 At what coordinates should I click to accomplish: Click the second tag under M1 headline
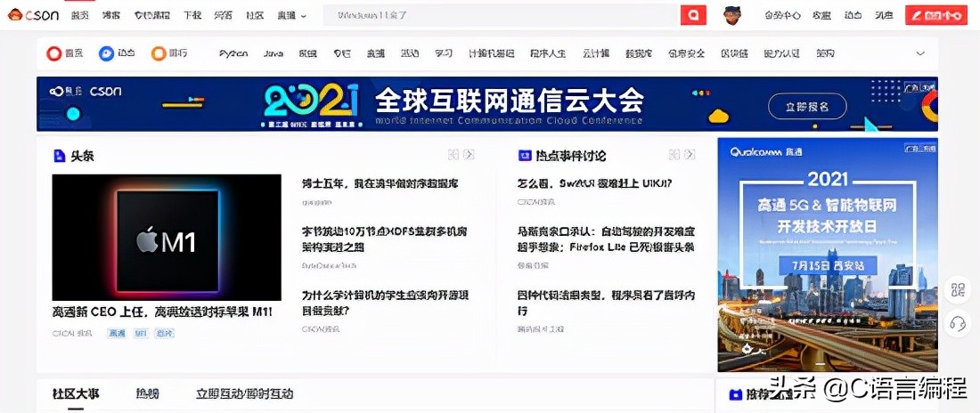click(141, 334)
